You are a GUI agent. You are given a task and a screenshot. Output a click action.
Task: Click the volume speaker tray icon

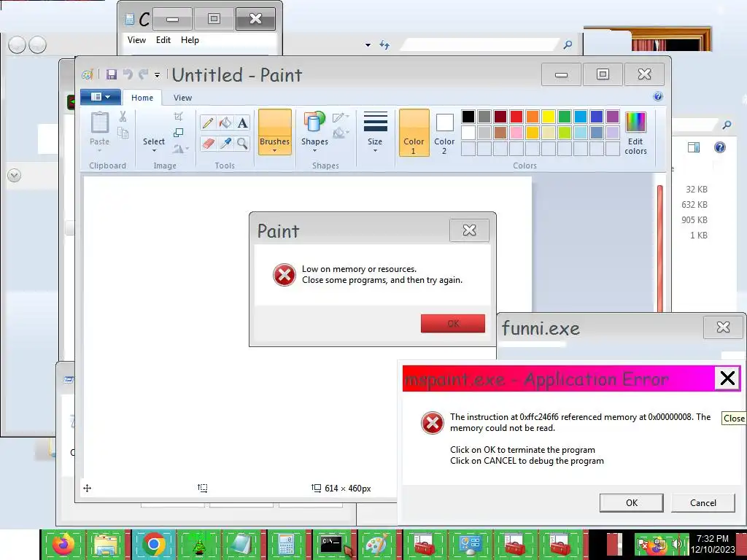[676, 544]
